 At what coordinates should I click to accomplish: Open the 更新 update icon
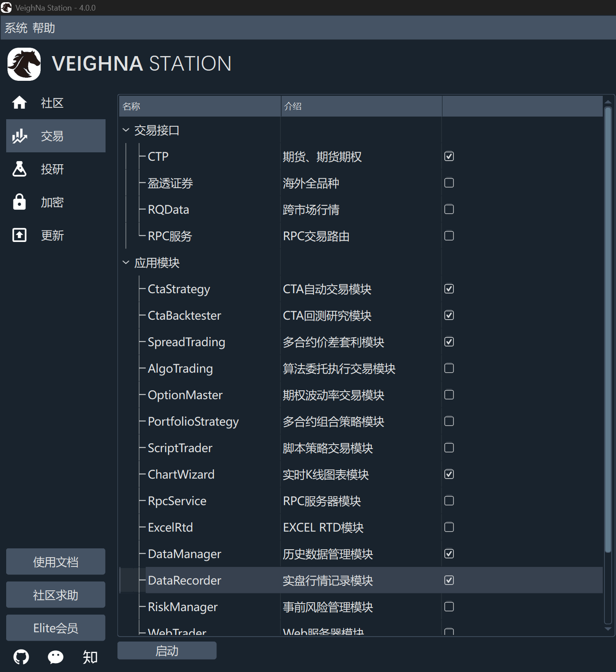point(19,234)
